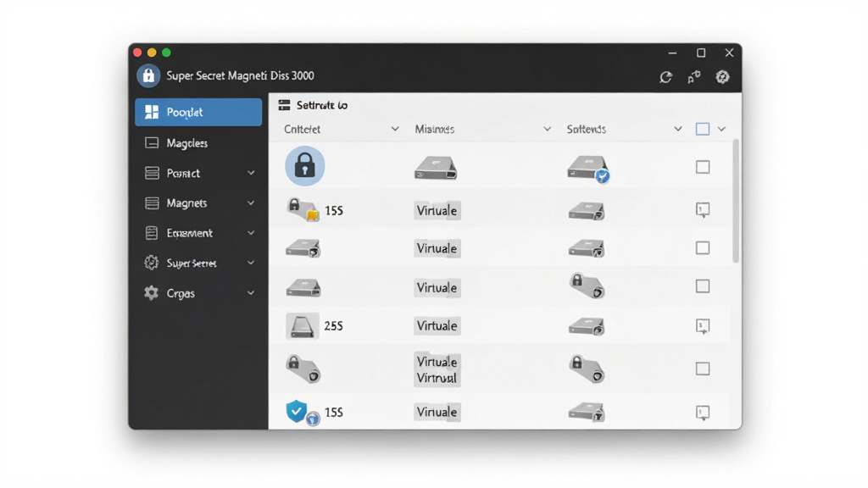
Task: Click the 25S value text
Action: pos(333,326)
